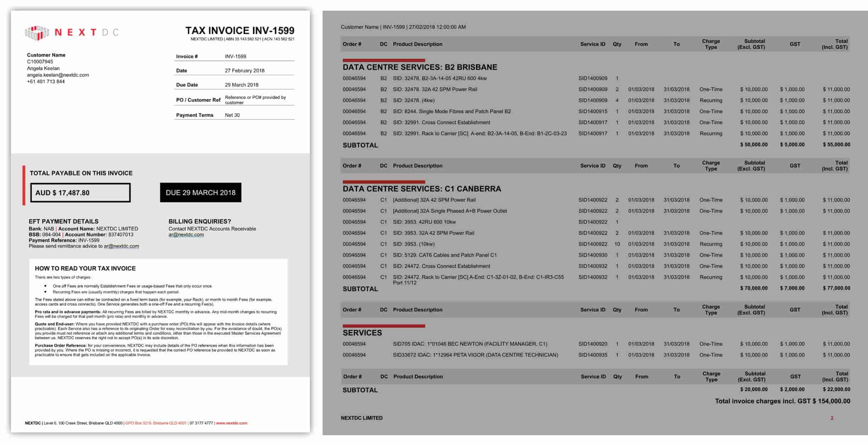The height and width of the screenshot is (443, 868).
Task: Click the PETA VIGOR data centre technician row
Action: click(596, 355)
